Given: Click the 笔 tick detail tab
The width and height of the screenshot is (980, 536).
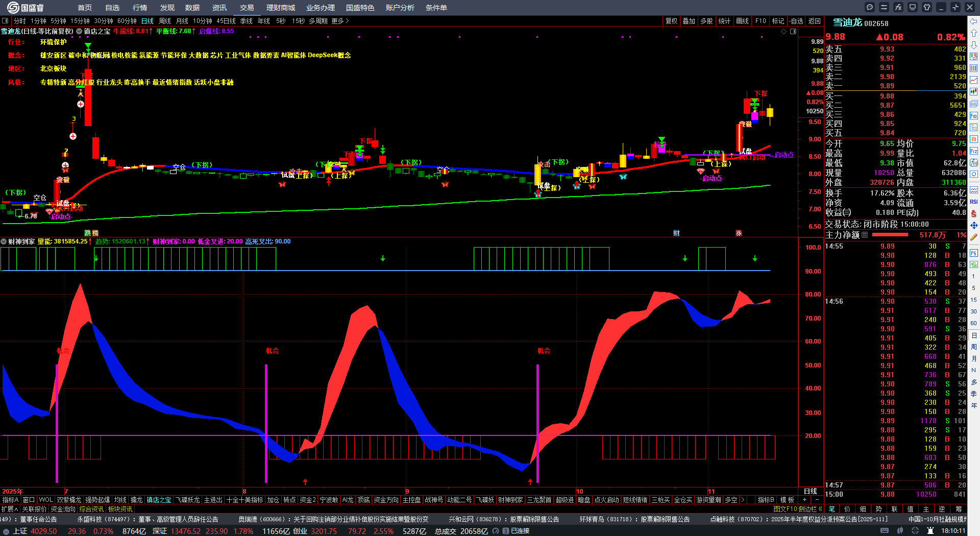Looking at the screenshot, I should [831, 509].
